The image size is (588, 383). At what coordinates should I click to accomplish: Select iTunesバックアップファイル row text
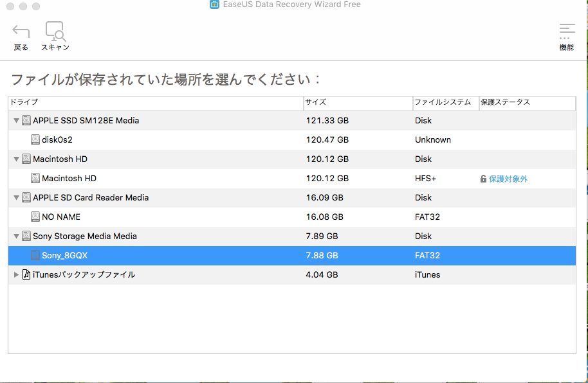click(84, 274)
